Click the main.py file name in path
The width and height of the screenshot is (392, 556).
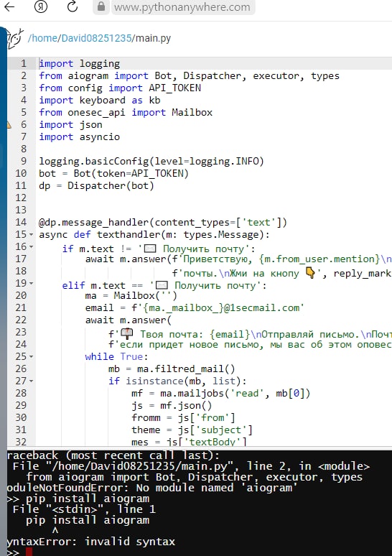click(x=153, y=38)
